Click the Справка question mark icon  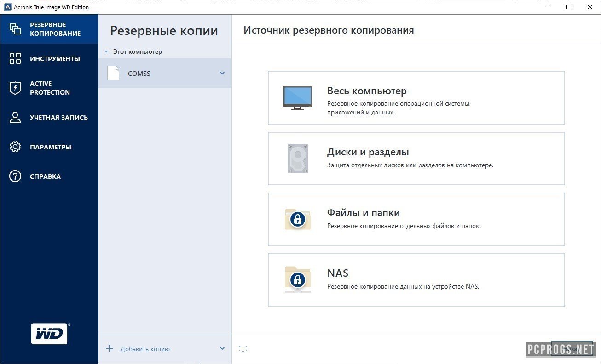point(15,176)
